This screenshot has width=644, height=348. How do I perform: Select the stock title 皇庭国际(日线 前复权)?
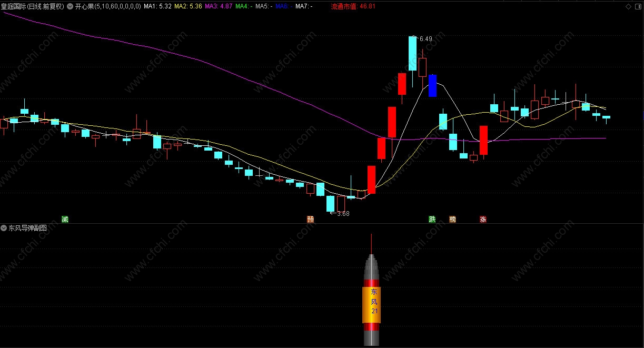click(33, 6)
